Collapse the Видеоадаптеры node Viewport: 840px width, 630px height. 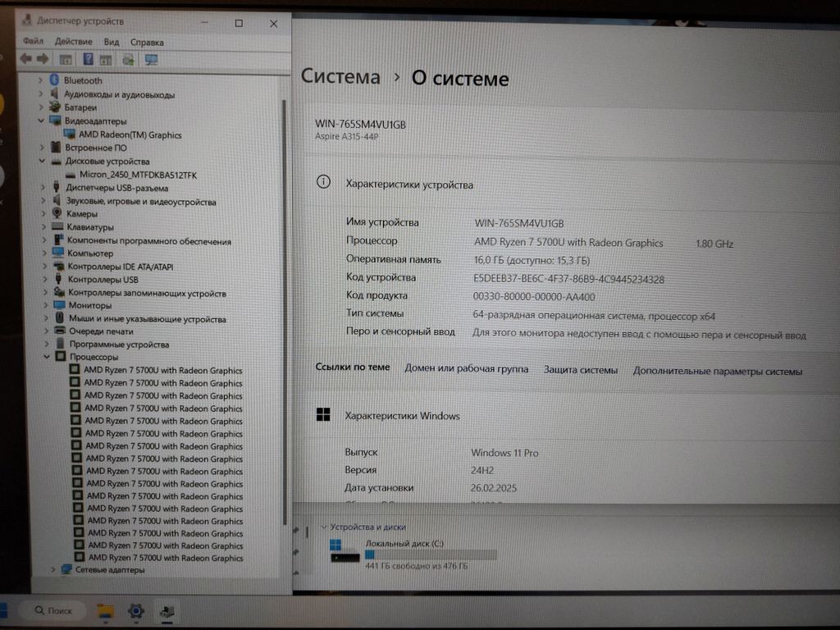pos(41,121)
